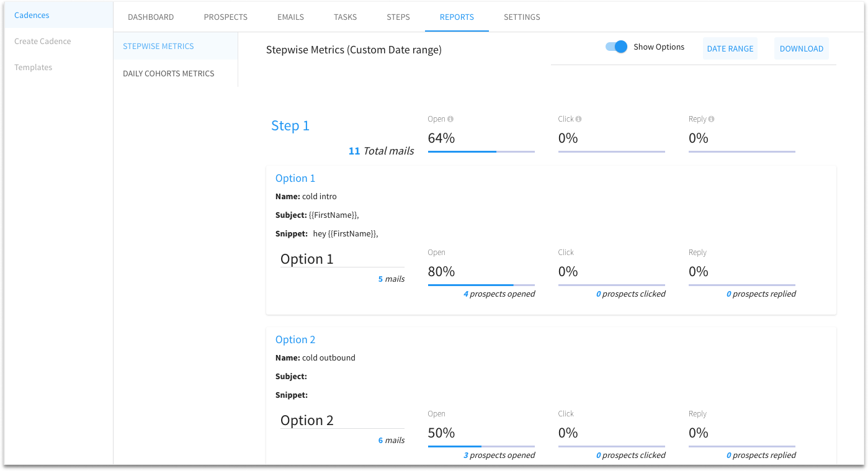Click the Option 1 'Snippet: hey {{FirstName}},' line
Viewport: 868px width, 471px height.
[x=327, y=234]
